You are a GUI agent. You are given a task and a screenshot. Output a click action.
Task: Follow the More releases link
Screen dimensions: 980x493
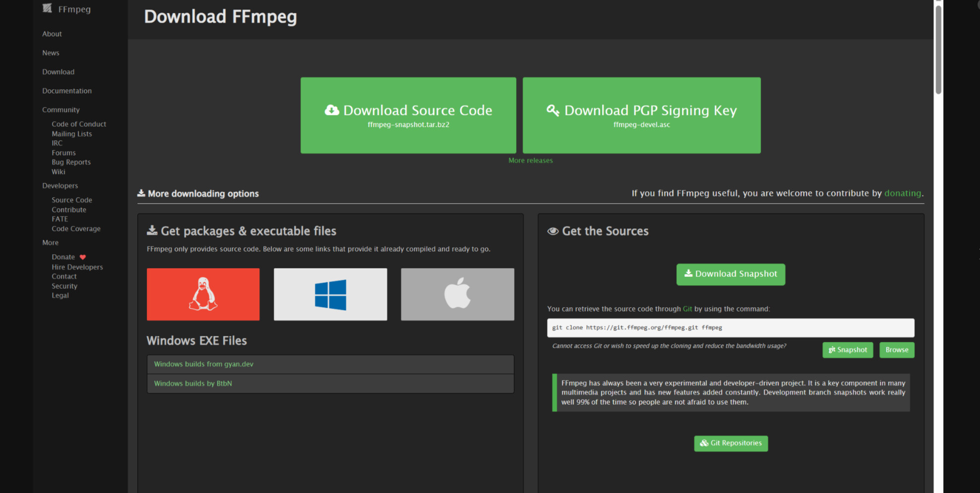coord(530,161)
